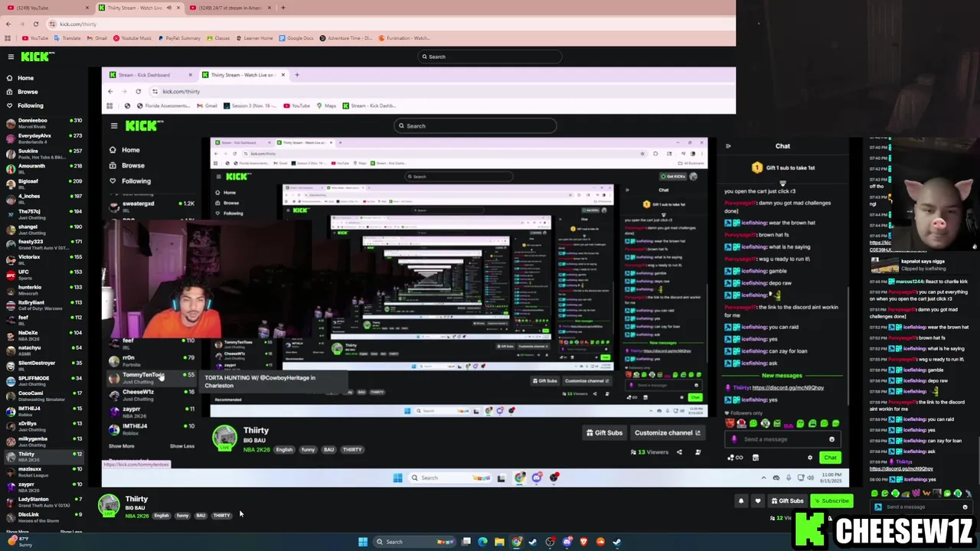This screenshot has width=980, height=551.
Task: Click the streamed window's Start button
Action: [x=397, y=478]
